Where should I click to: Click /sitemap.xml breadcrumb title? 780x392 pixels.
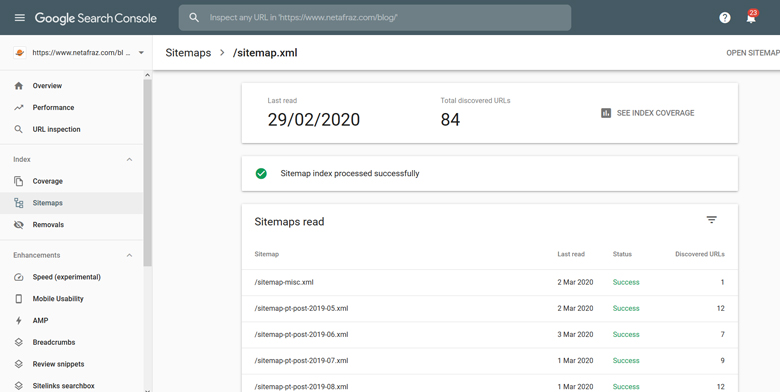pos(265,53)
